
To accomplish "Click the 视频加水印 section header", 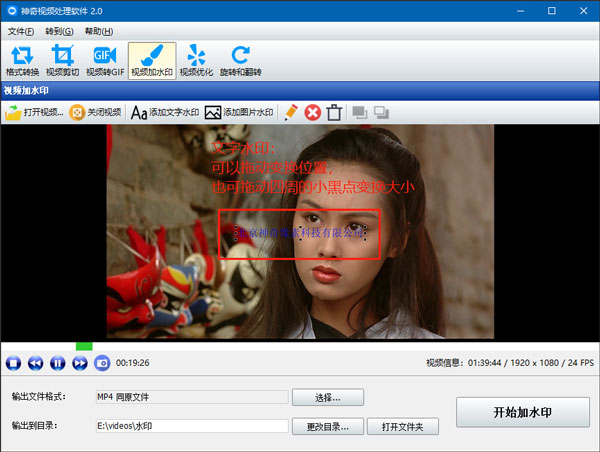I will tap(26, 91).
